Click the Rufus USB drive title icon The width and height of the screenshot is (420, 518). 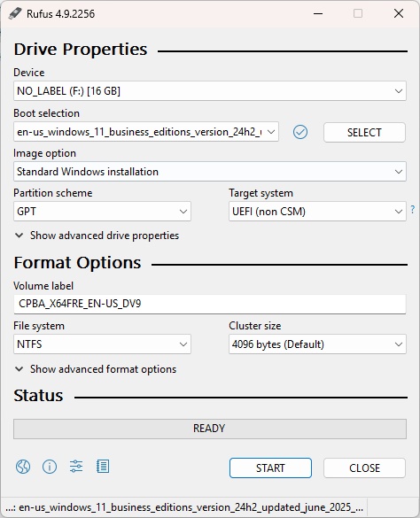(x=15, y=13)
